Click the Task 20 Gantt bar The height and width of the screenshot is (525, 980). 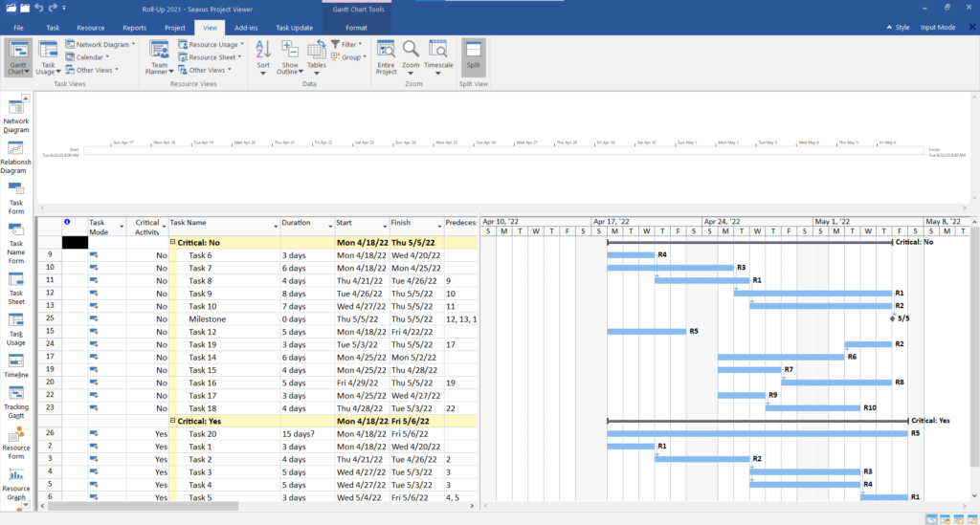click(757, 433)
